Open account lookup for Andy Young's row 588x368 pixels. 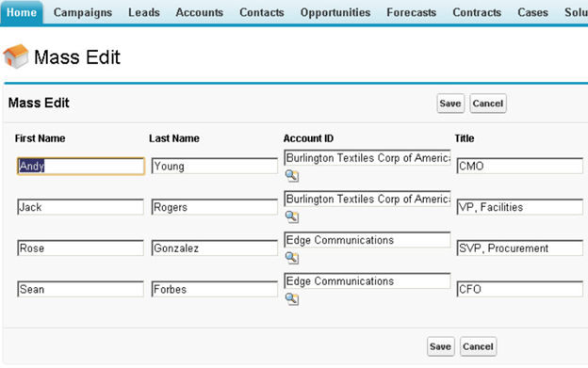[x=292, y=176]
